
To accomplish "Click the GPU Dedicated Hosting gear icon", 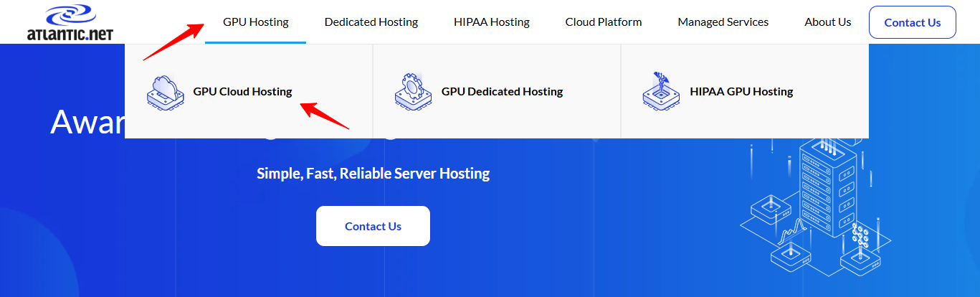I will coord(412,91).
